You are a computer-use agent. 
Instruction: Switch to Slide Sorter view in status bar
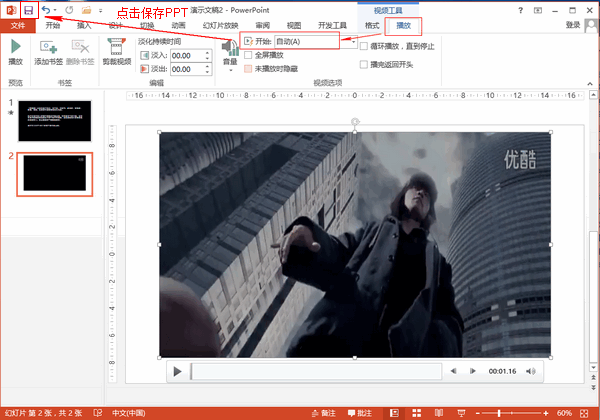(x=417, y=413)
